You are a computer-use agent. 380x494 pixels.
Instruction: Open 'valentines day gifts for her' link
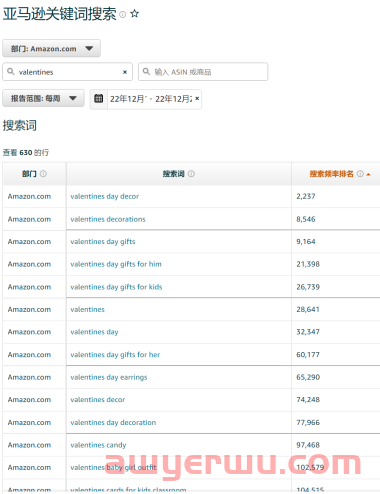(115, 355)
